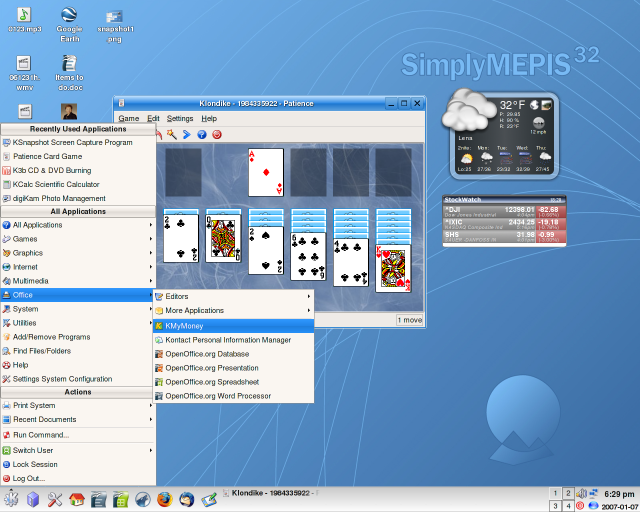This screenshot has height=512, width=640.
Task: Click the picture icon in weather widget
Action: point(547,105)
